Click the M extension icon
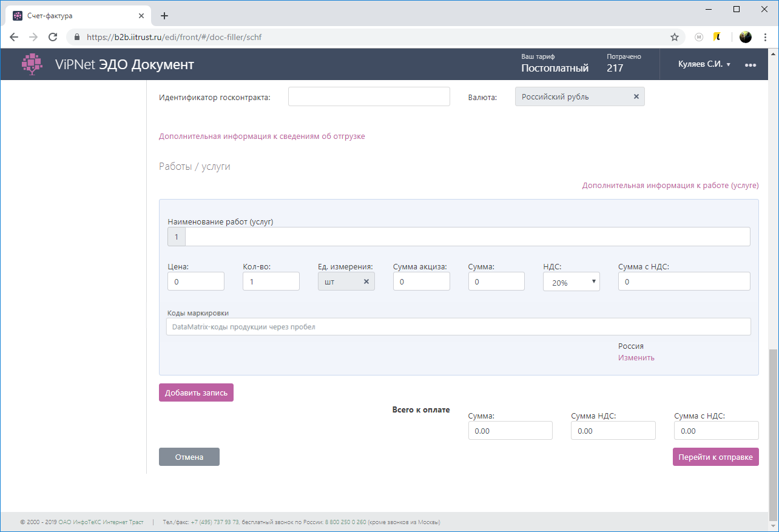The height and width of the screenshot is (532, 779). point(698,36)
